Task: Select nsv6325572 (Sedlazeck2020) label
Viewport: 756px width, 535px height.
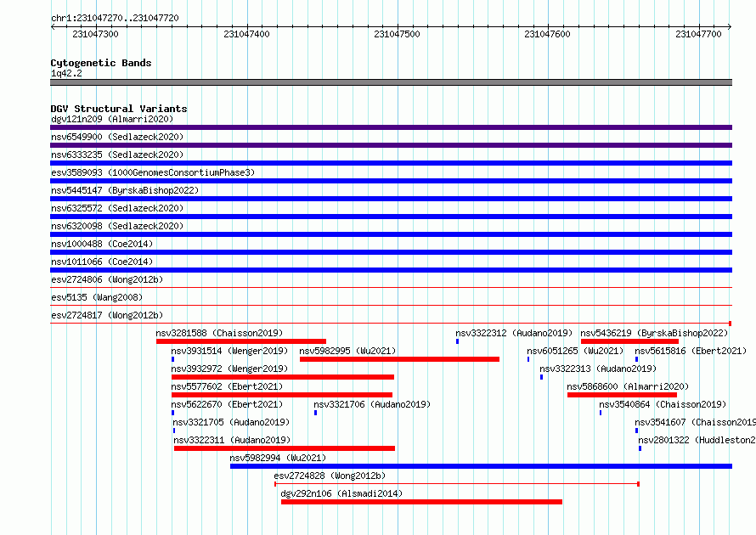Action: [117, 208]
